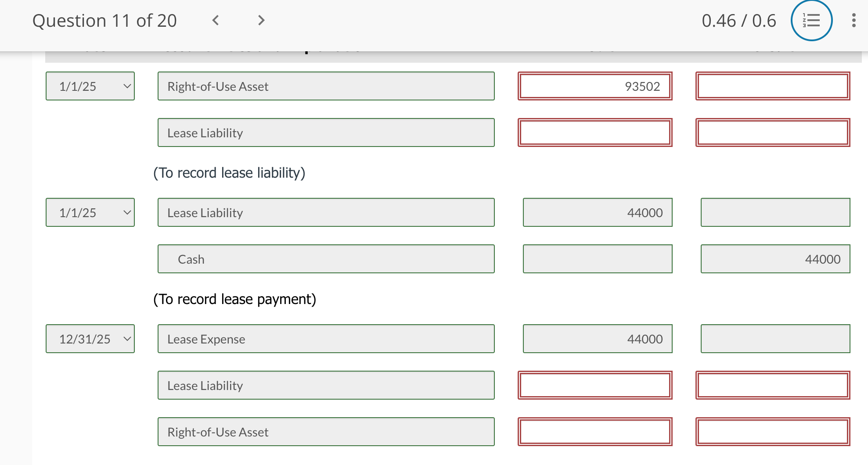Click the Lease Liability account in payment entry
Image resolution: width=868 pixels, height=465 pixels.
point(326,212)
